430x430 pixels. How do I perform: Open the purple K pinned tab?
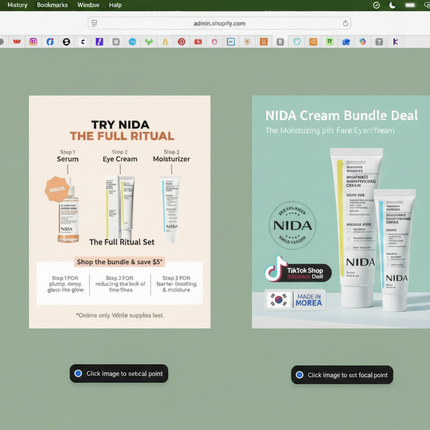click(395, 42)
